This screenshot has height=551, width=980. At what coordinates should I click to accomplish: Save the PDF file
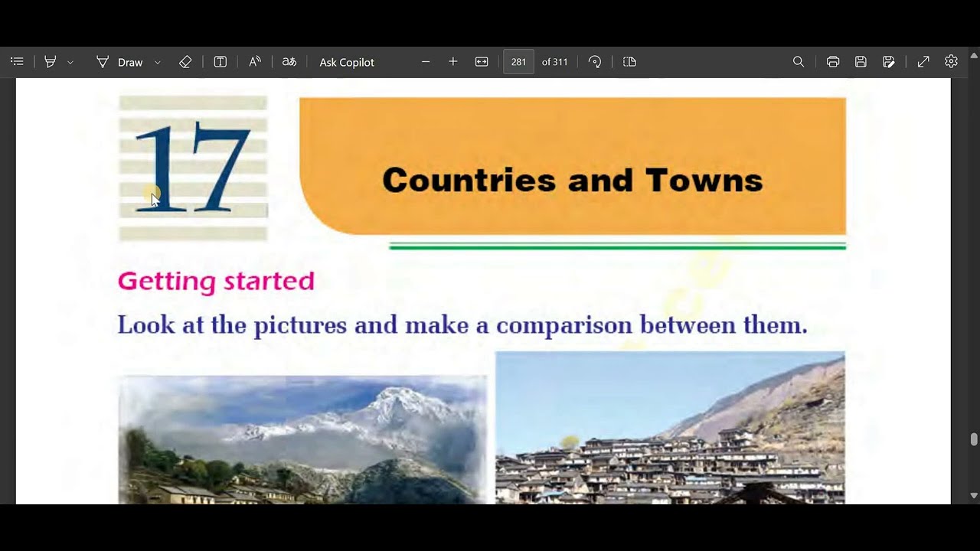click(861, 62)
